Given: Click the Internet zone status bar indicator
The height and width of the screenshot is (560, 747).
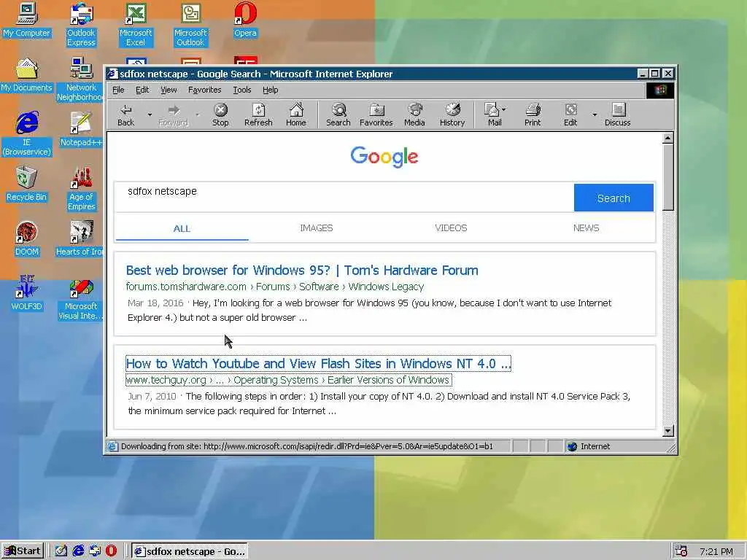Looking at the screenshot, I should coord(589,446).
